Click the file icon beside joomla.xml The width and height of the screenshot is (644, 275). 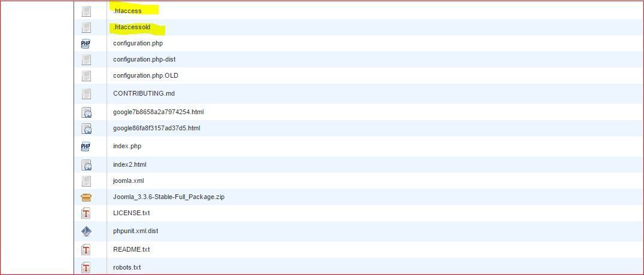pos(86,181)
